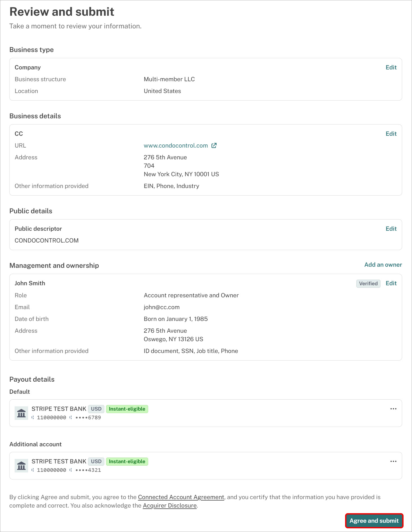Image resolution: width=412 pixels, height=532 pixels.
Task: Click the 'John Smith' name heading
Action: (x=30, y=283)
